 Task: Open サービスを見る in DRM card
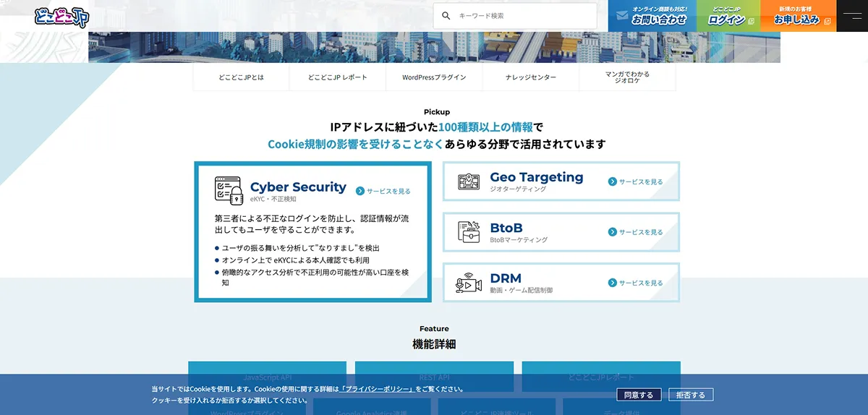point(641,283)
